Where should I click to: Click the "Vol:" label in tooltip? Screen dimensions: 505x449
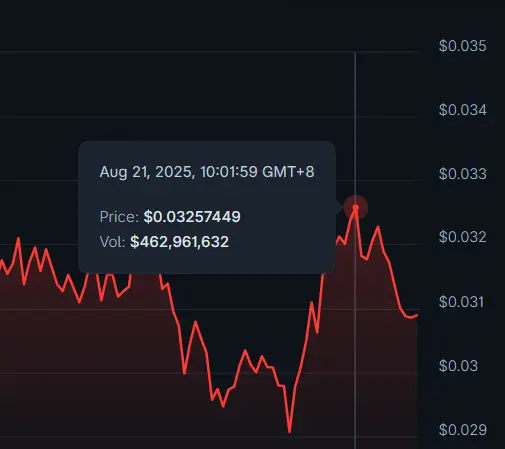112,242
